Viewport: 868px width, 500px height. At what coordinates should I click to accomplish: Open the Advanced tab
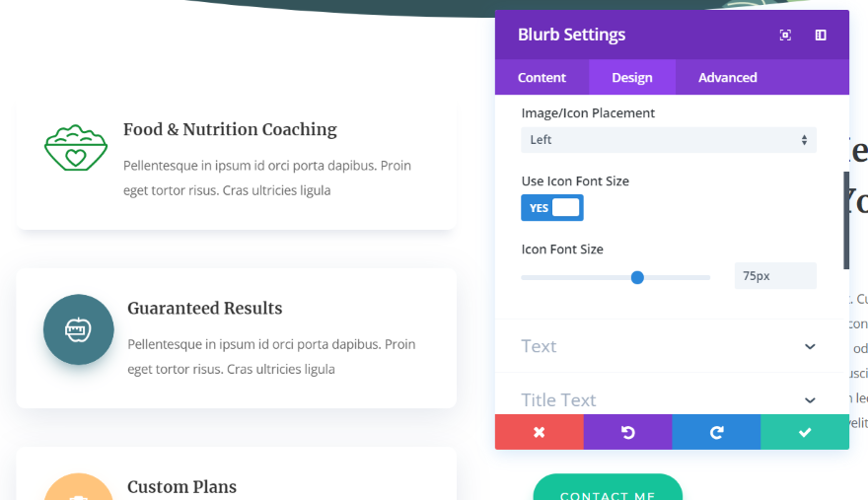(728, 78)
